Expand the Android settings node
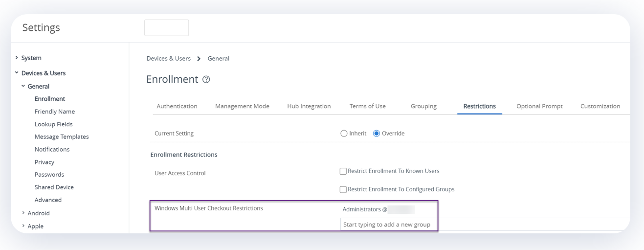The image size is (644, 250). pos(23,213)
